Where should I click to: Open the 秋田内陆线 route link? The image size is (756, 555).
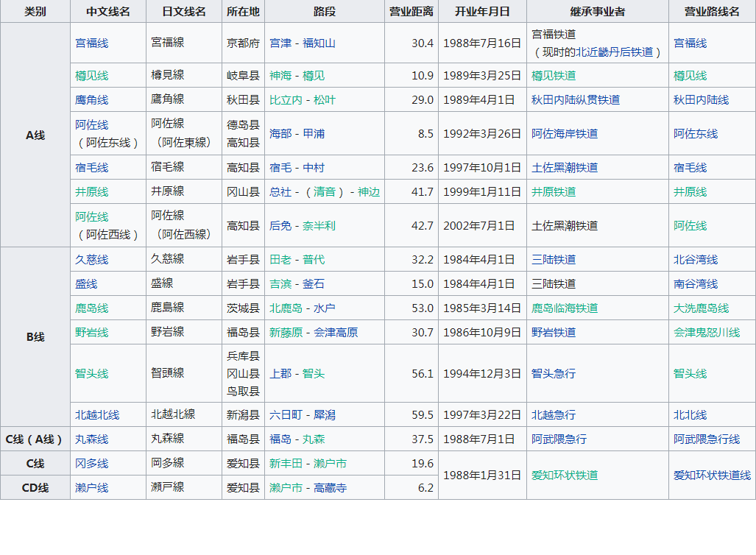(x=701, y=100)
